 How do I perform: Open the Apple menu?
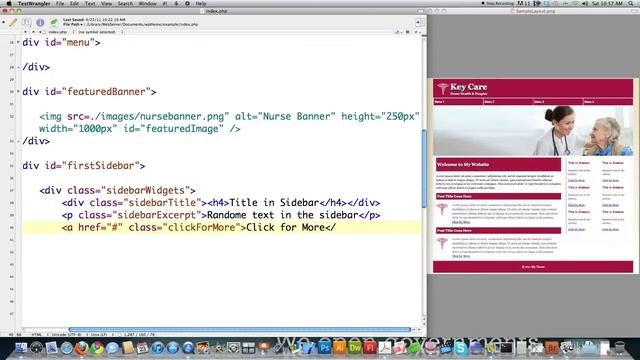[x=9, y=3]
